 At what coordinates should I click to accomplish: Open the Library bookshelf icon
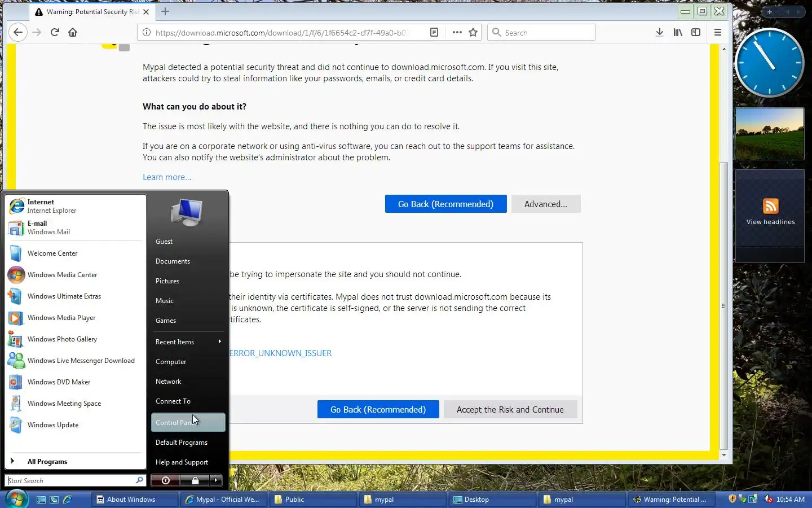pos(678,32)
